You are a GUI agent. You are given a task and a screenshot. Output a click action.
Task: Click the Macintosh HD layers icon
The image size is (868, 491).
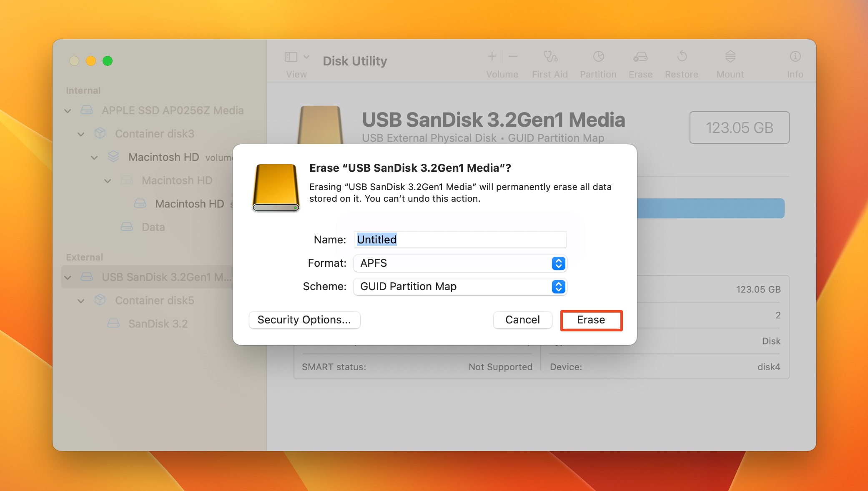[113, 157]
